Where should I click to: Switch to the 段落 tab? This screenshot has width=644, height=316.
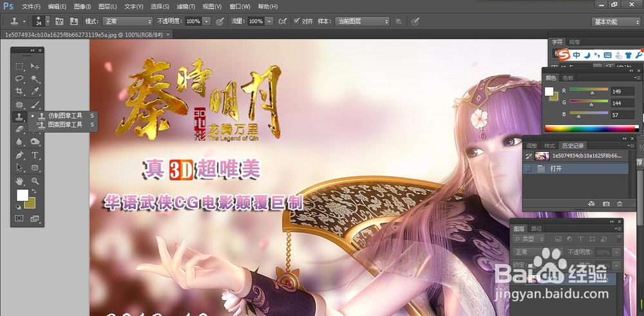click(575, 42)
